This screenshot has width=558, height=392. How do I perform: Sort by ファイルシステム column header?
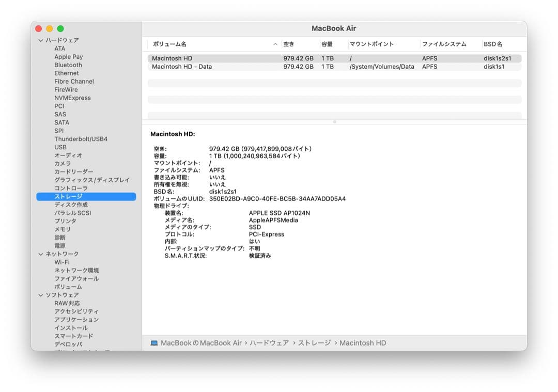(x=444, y=44)
